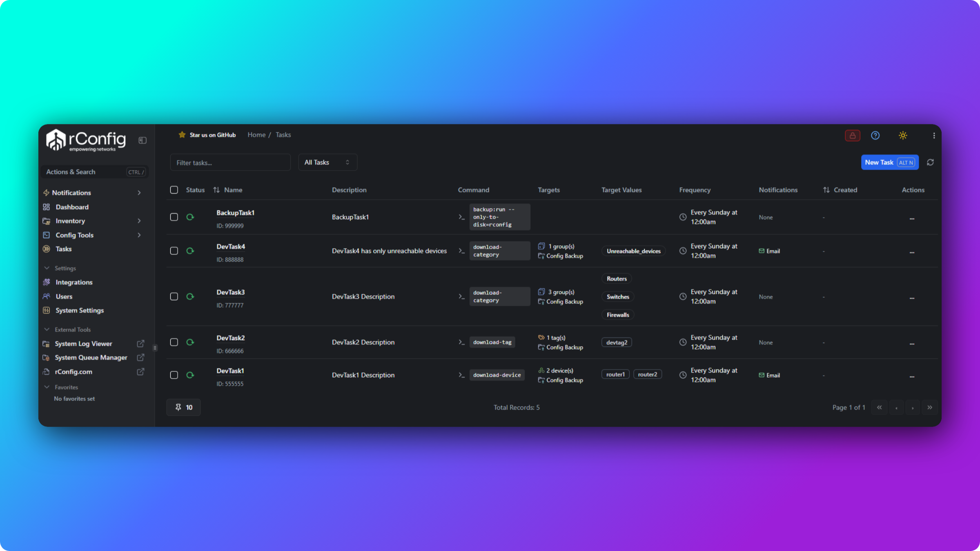
Task: Expand the Config Tools sidebar chevron
Action: (x=139, y=235)
